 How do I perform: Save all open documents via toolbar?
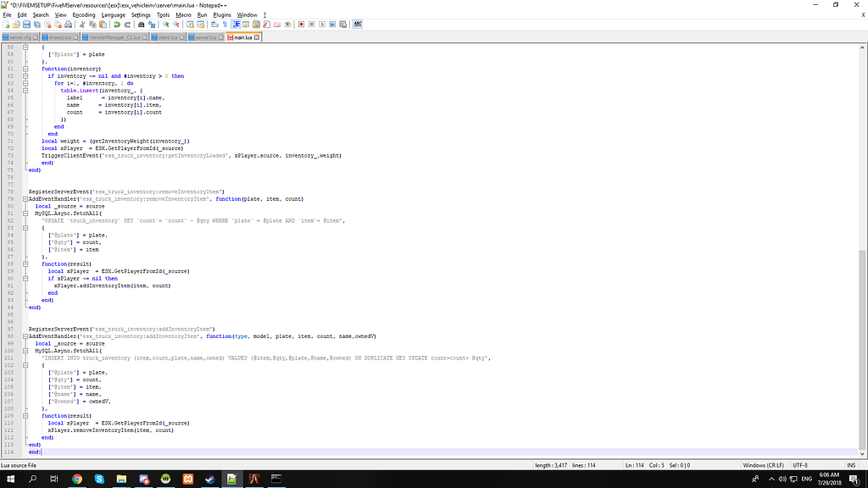(x=36, y=23)
